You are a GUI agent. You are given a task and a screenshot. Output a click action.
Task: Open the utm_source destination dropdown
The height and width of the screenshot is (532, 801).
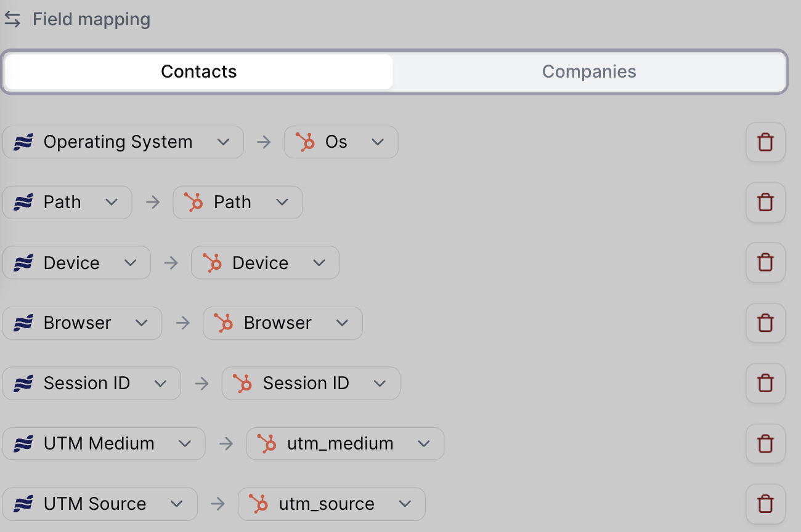tap(331, 504)
